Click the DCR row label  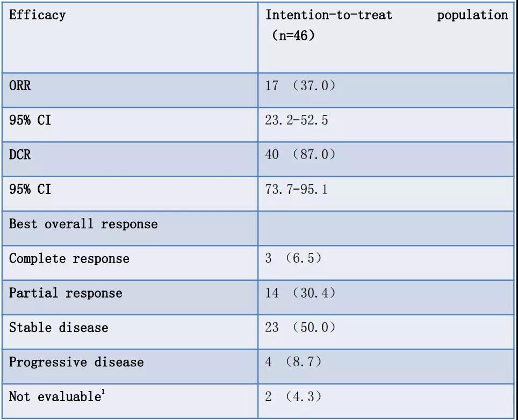click(20, 155)
